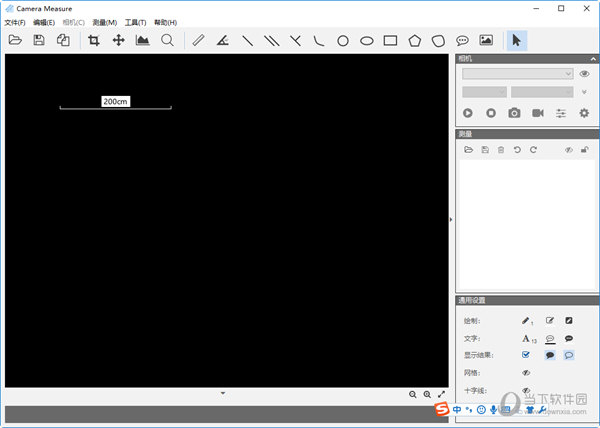
Task: Pick drawing line color in 绘制 row
Action: [550, 320]
